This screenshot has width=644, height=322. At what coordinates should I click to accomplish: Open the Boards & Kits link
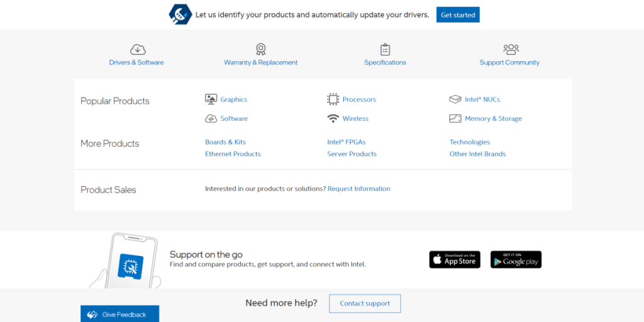[x=225, y=142]
